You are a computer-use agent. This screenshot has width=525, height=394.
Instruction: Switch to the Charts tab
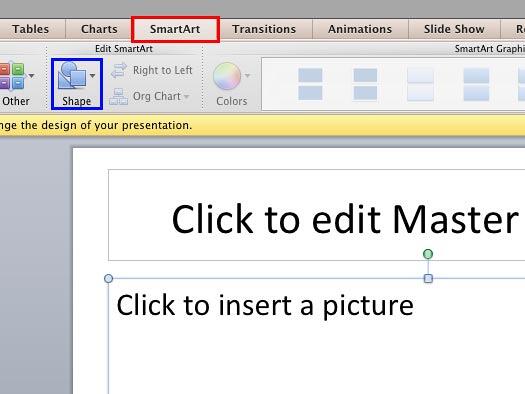coord(99,29)
